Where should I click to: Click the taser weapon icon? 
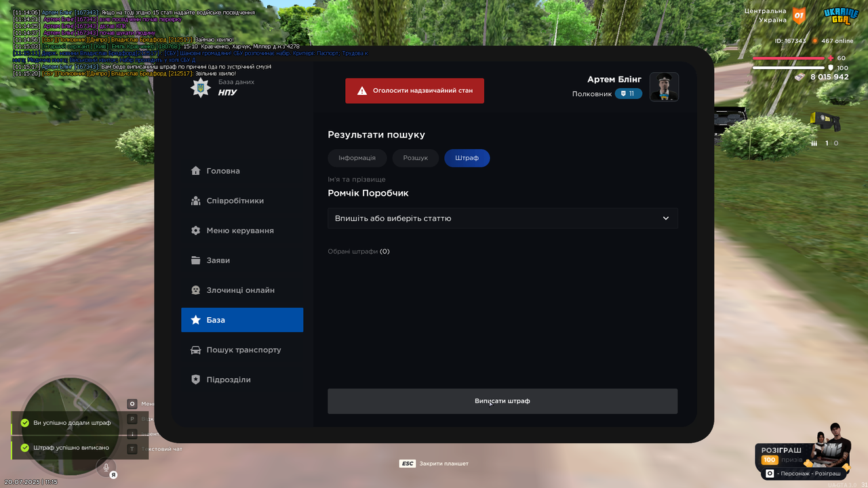click(x=826, y=121)
